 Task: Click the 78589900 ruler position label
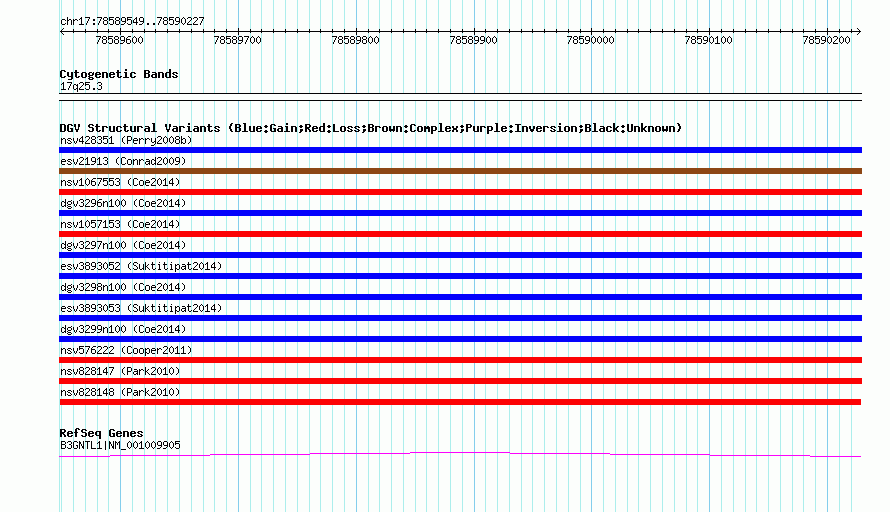[x=473, y=40]
